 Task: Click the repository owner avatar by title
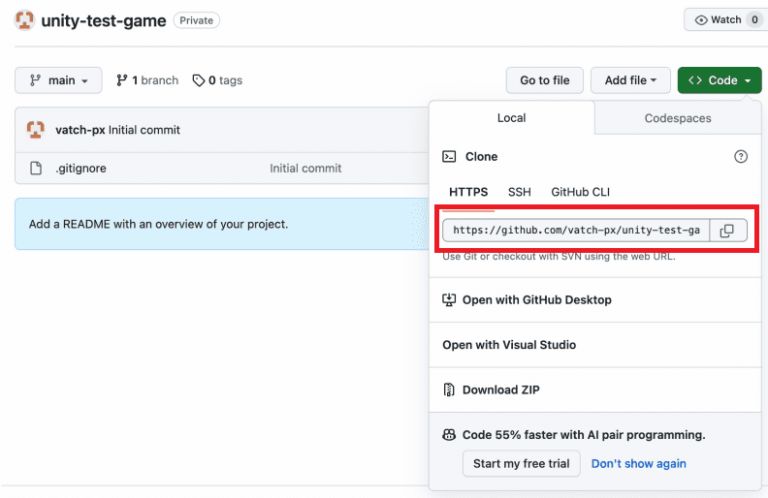coord(25,21)
